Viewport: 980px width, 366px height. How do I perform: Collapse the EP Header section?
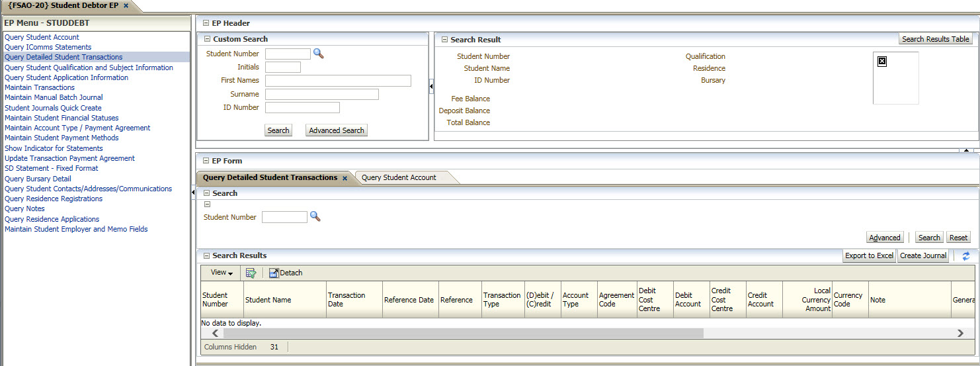pos(206,23)
